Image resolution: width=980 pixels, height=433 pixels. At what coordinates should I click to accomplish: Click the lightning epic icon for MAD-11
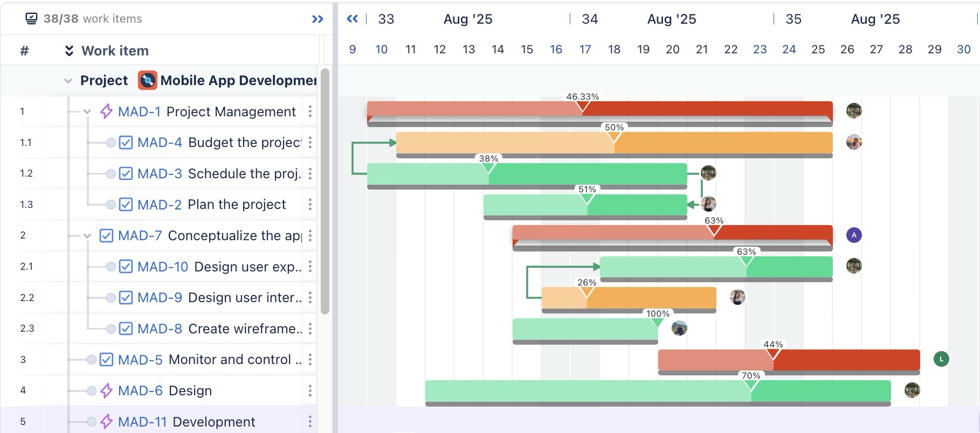(107, 422)
